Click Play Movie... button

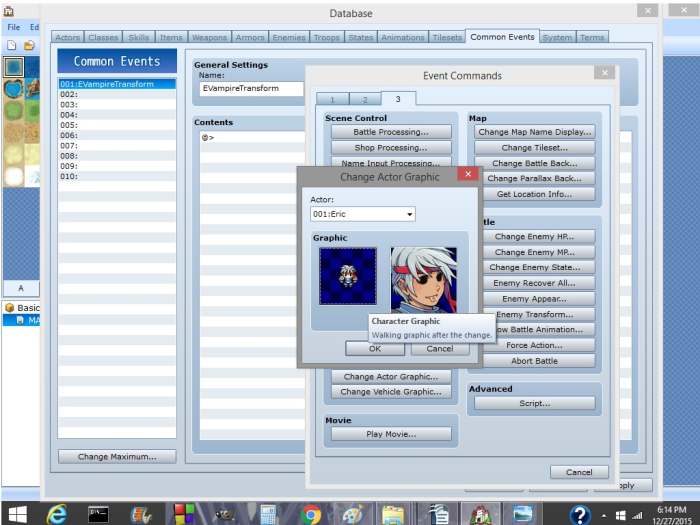point(391,434)
